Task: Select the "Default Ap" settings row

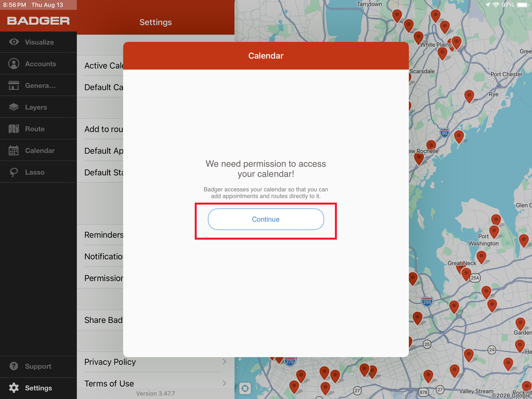Action: pos(100,151)
